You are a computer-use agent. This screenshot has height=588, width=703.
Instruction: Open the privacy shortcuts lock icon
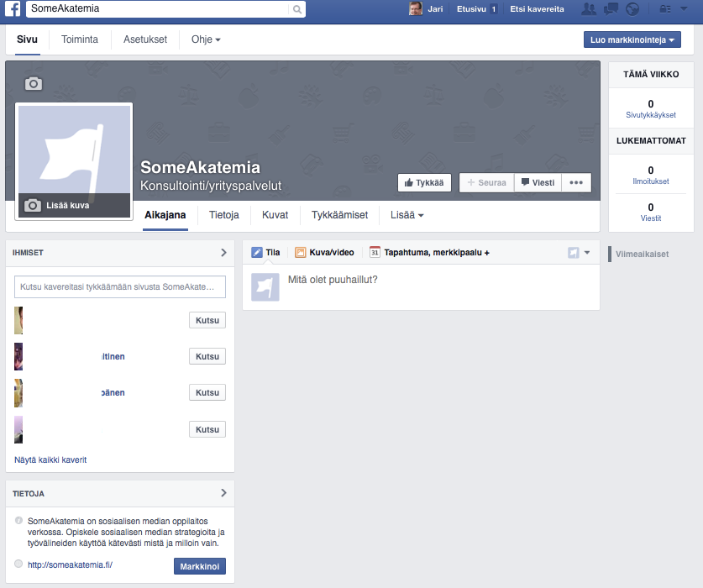pyautogui.click(x=665, y=9)
